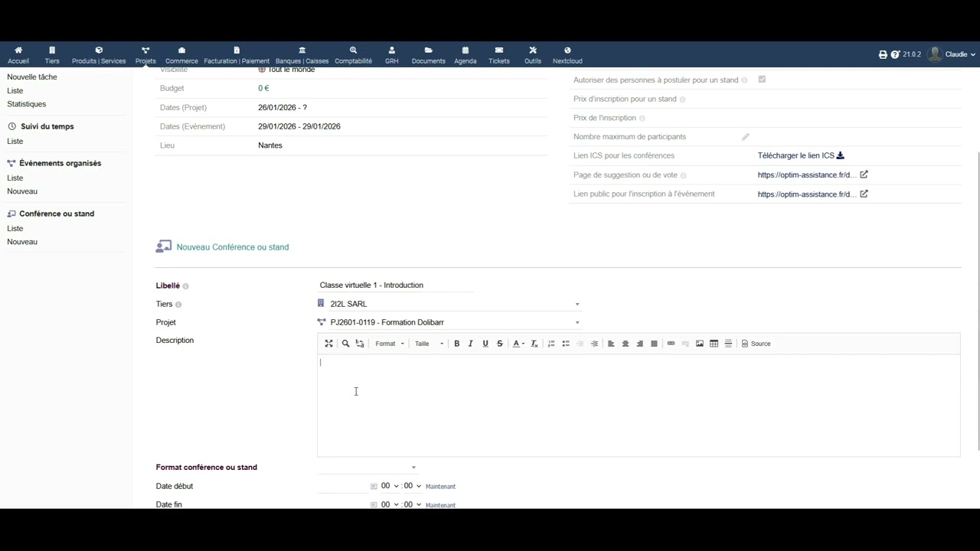Viewport: 980px width, 551px height.
Task: Toggle bold formatting in editor
Action: (457, 344)
